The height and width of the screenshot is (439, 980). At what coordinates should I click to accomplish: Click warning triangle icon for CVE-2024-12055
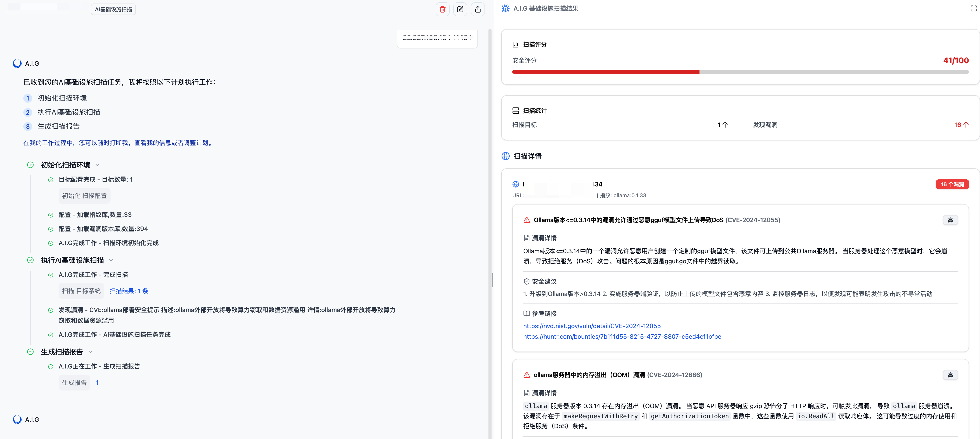coord(527,220)
